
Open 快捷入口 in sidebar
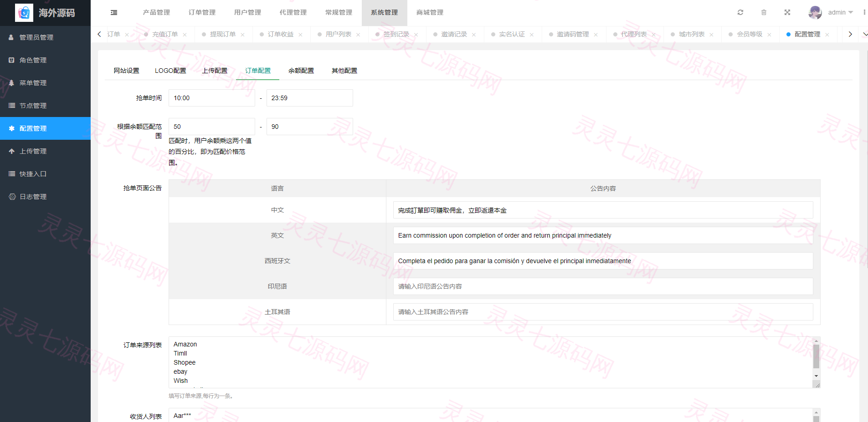coord(45,174)
